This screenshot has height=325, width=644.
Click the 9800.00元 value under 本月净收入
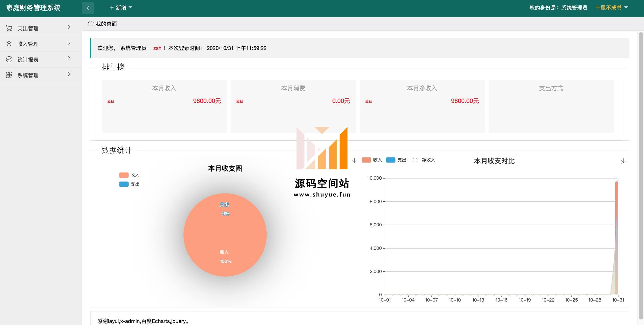pos(465,101)
